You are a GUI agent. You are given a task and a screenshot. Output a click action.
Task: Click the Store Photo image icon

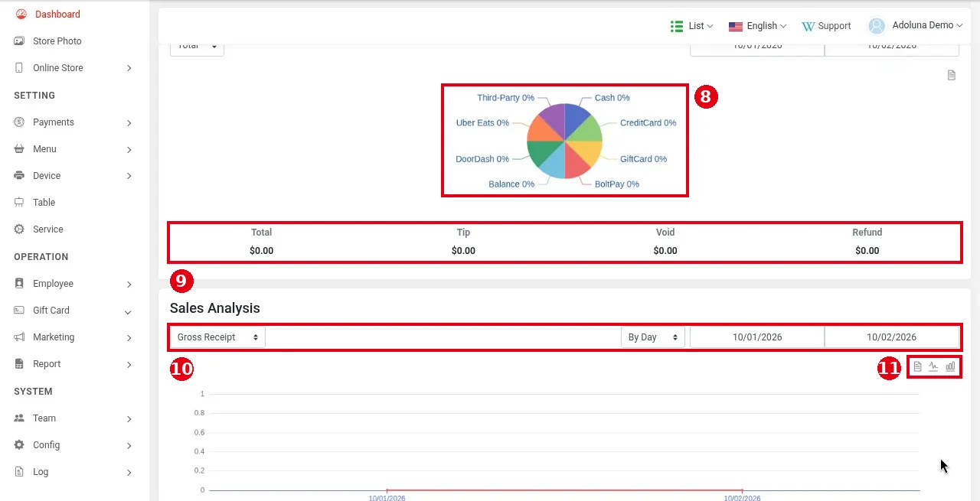pos(19,41)
